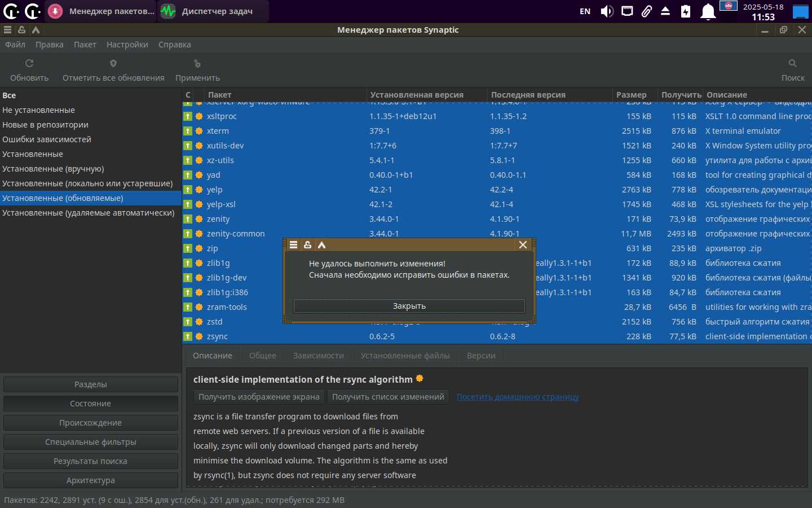
Task: Select Установленные (удаляемые автоматически) filter
Action: click(x=91, y=213)
